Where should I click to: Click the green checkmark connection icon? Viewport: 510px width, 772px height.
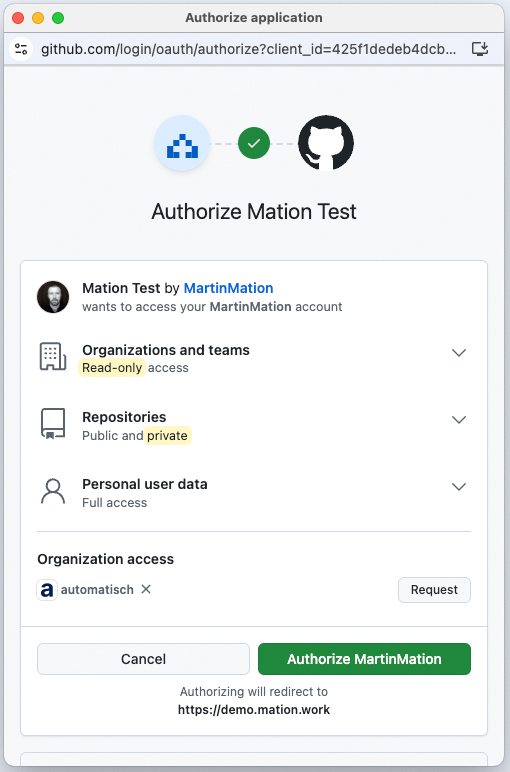click(x=254, y=143)
